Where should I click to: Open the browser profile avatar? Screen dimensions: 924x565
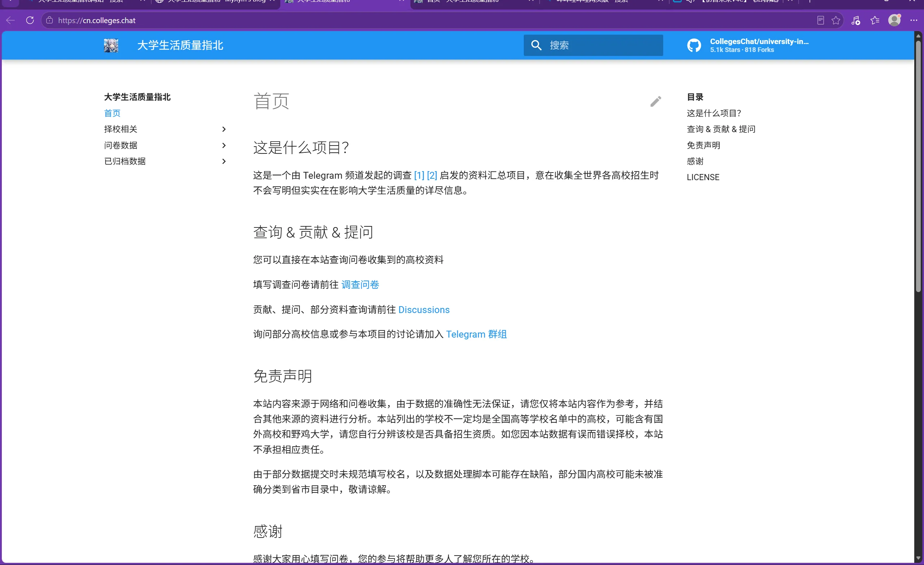click(x=894, y=20)
